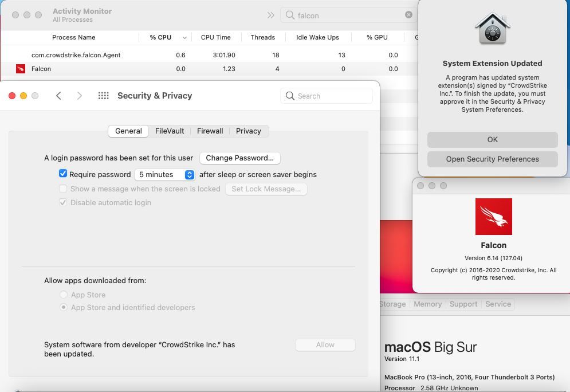Select App Store and identified developers
This screenshot has height=392, width=570.
click(64, 307)
